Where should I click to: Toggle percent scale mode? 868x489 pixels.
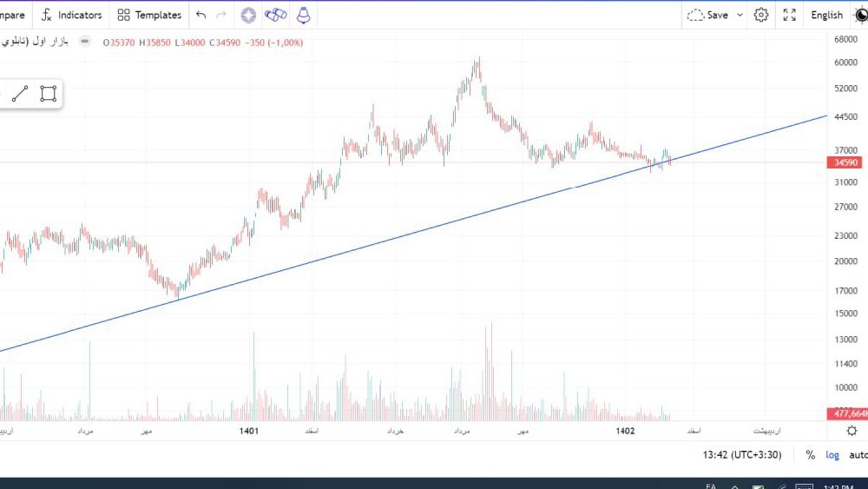(811, 455)
